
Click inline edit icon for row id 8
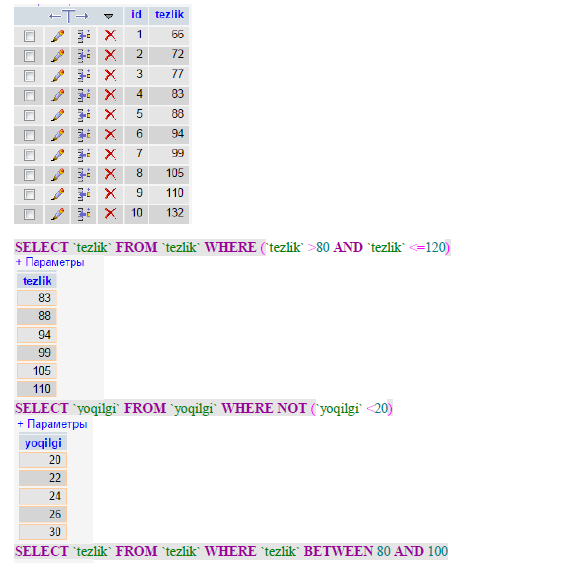coord(84,174)
